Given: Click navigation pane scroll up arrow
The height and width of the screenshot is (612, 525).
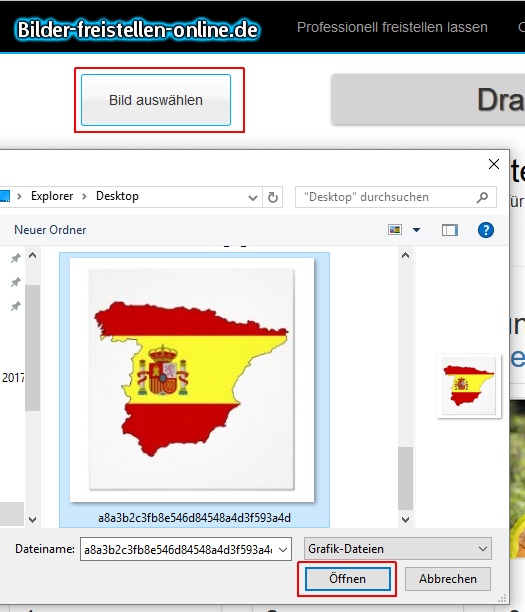Looking at the screenshot, I should click(x=33, y=256).
